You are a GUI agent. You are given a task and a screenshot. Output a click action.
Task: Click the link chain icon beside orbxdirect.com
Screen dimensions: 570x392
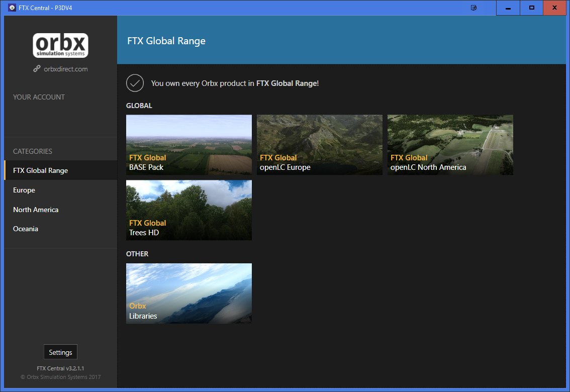(37, 68)
